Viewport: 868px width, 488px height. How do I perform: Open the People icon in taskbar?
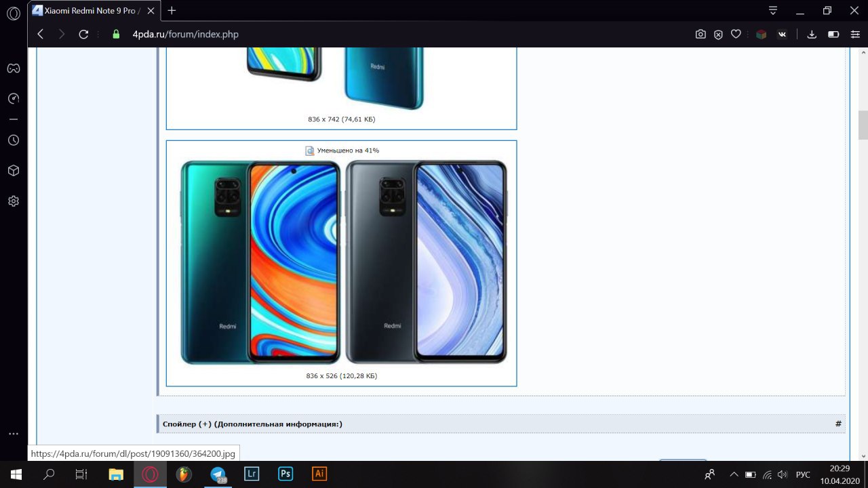709,474
